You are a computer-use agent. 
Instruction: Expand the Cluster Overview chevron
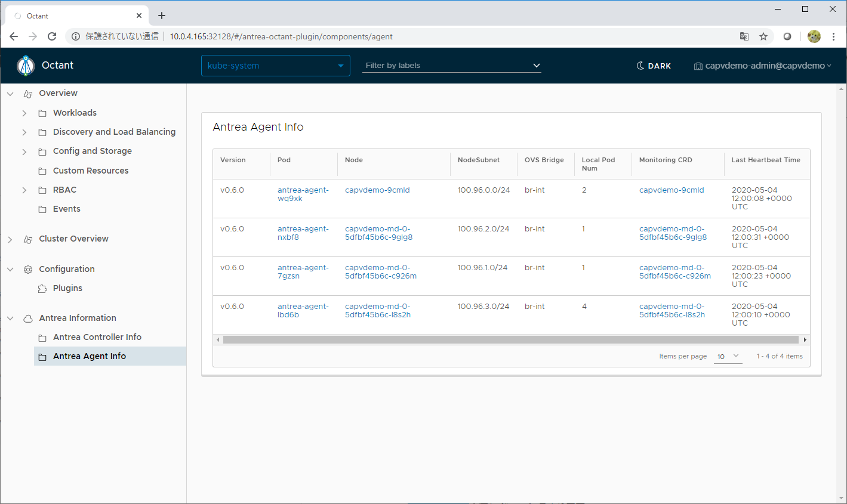10,239
